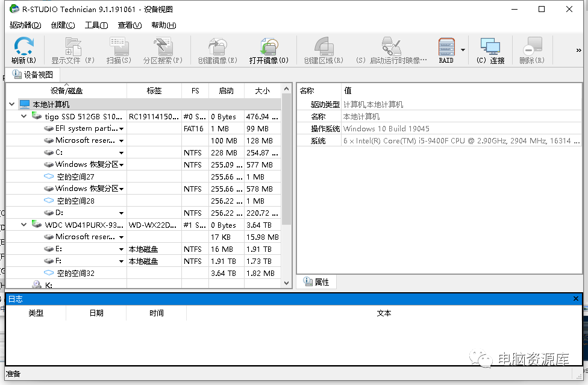
Task: Click the 计算机,本地计算机 drive type value
Action: pos(373,105)
